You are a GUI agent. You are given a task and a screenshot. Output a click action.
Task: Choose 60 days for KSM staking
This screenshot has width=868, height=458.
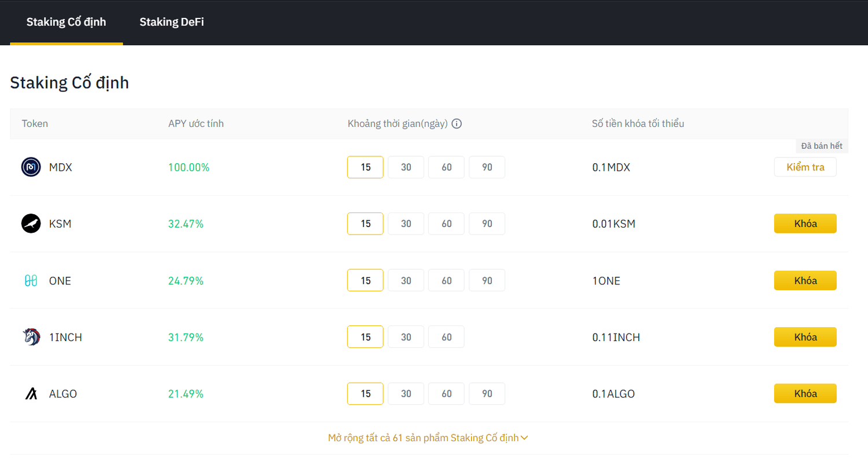point(446,223)
